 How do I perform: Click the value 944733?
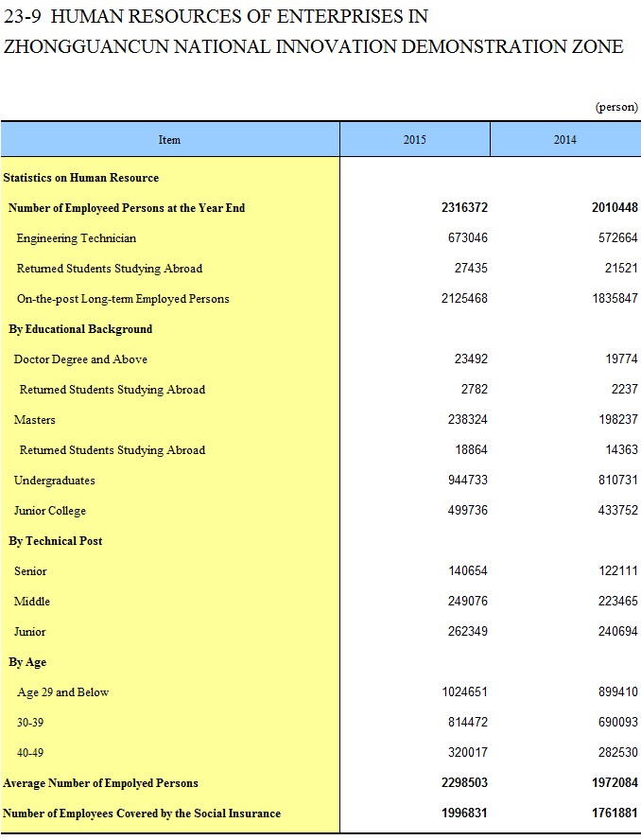click(x=468, y=480)
